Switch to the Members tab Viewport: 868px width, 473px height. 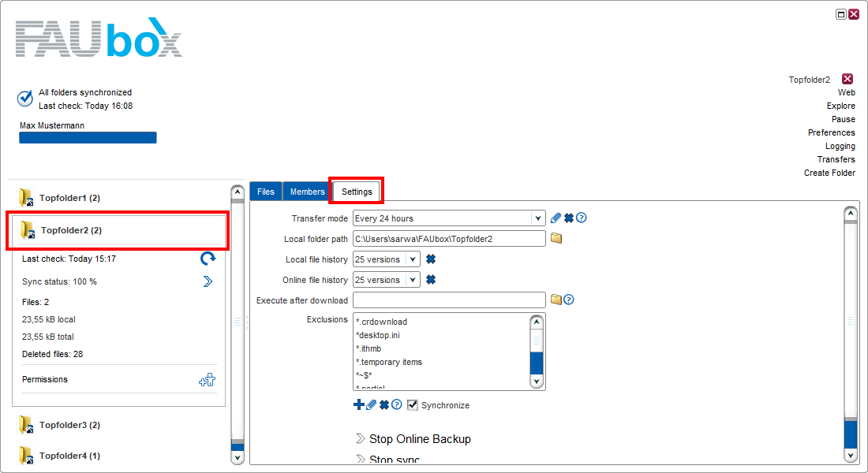click(307, 192)
